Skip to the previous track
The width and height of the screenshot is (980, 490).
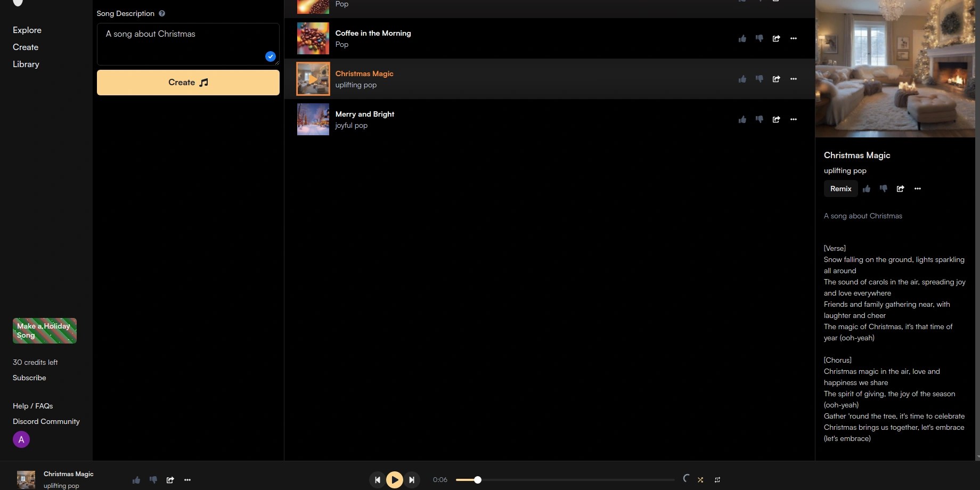(378, 480)
